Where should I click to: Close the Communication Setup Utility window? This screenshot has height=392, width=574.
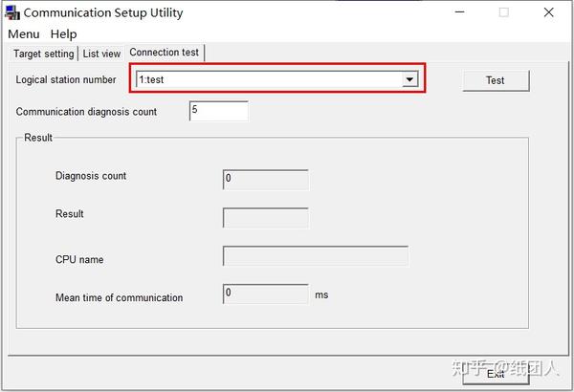coord(548,13)
